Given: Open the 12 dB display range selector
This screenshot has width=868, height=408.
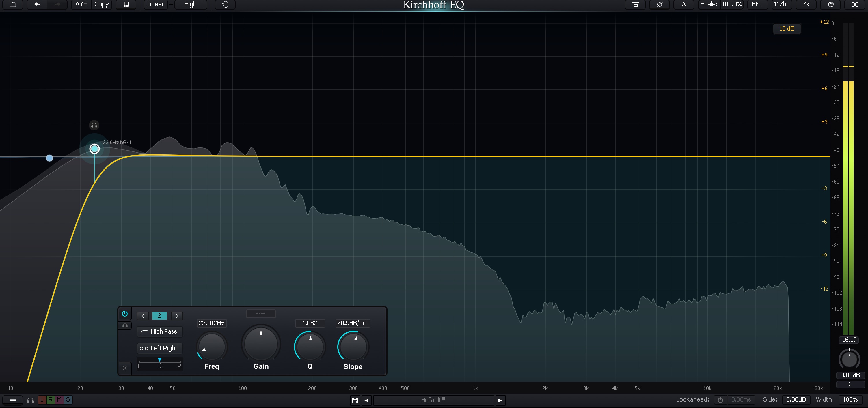Looking at the screenshot, I should [787, 29].
